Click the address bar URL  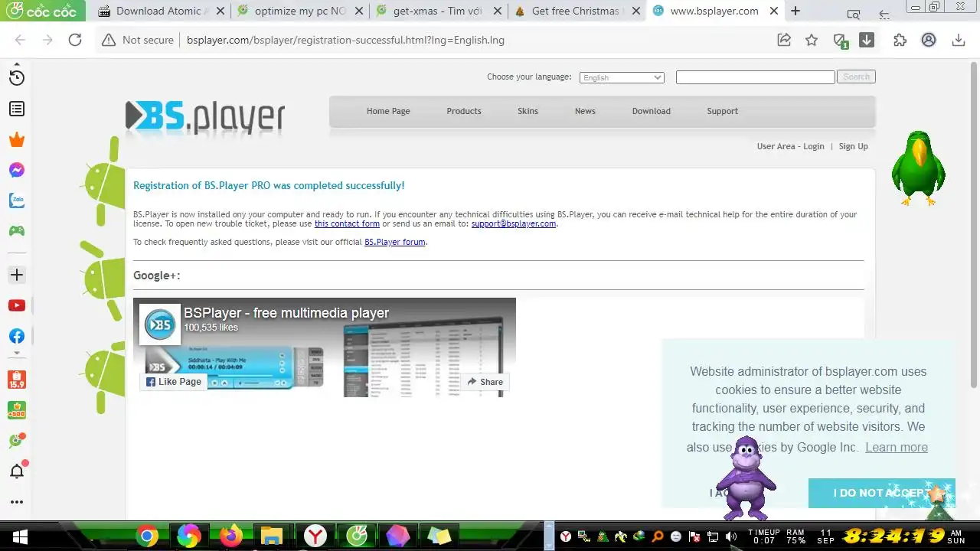click(x=345, y=40)
